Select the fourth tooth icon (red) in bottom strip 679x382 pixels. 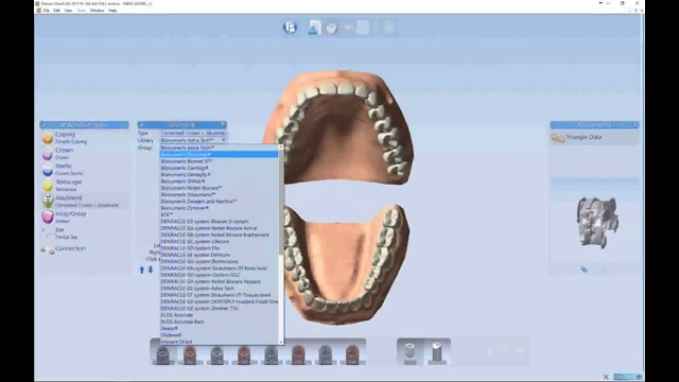tap(244, 355)
